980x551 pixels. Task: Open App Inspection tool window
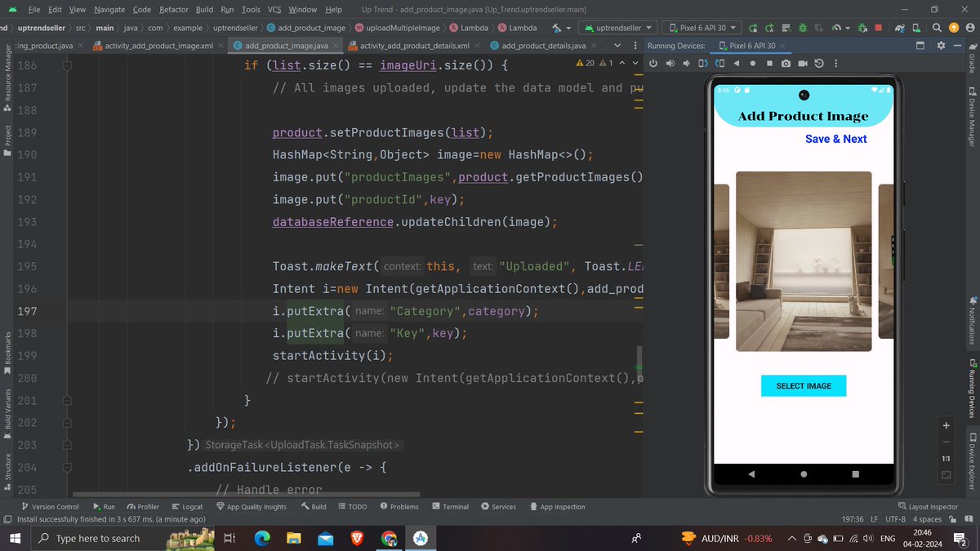click(556, 507)
